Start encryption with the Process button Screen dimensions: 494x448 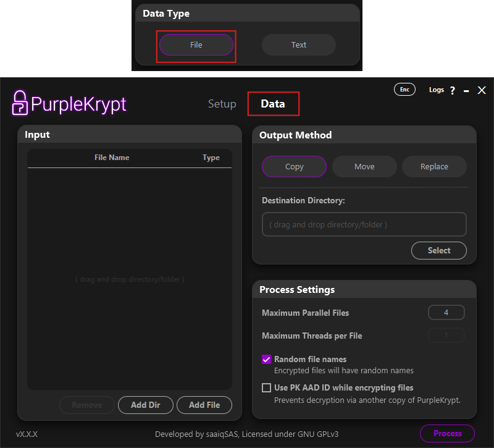point(447,434)
